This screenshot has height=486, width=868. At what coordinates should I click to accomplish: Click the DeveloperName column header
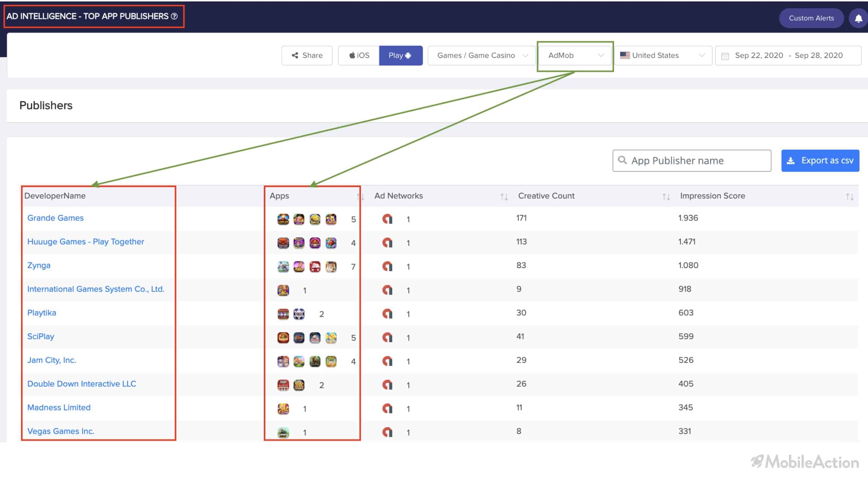pyautogui.click(x=55, y=196)
